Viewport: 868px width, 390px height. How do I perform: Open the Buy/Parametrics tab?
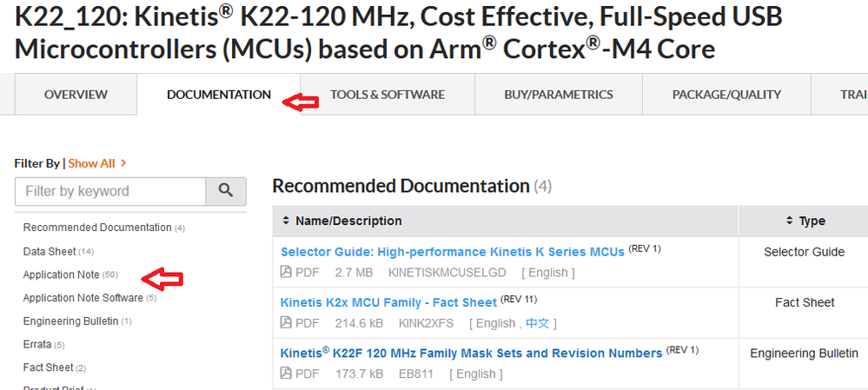coord(558,95)
